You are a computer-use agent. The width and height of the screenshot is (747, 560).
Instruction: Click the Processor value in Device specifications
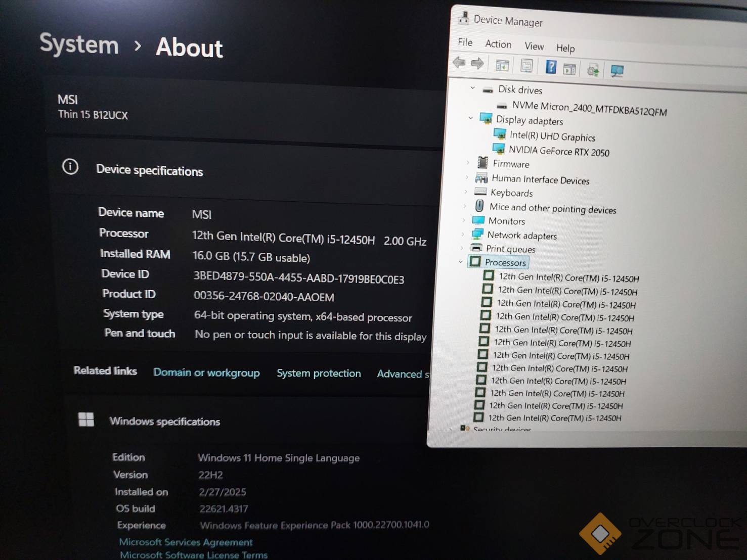pos(309,238)
